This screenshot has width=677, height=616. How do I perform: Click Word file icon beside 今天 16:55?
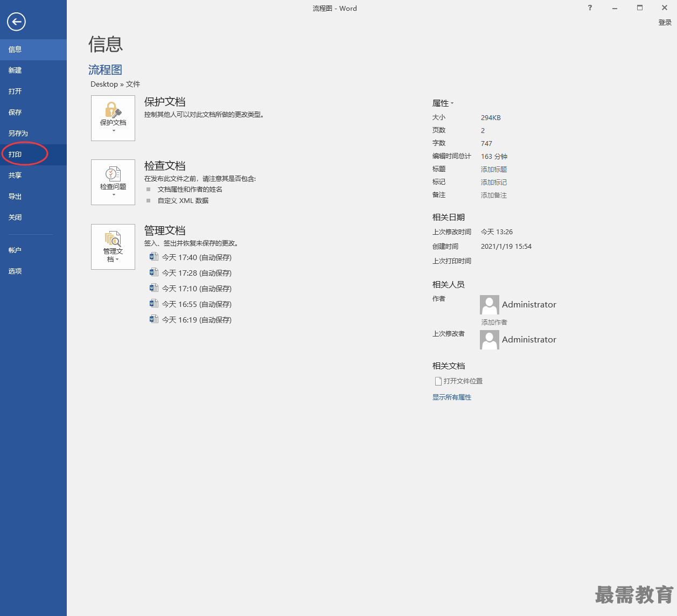[153, 304]
